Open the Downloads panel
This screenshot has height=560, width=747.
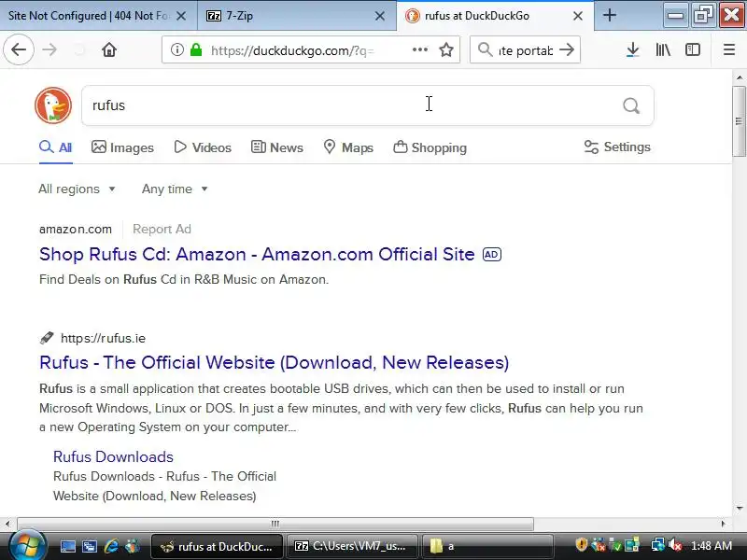click(633, 49)
